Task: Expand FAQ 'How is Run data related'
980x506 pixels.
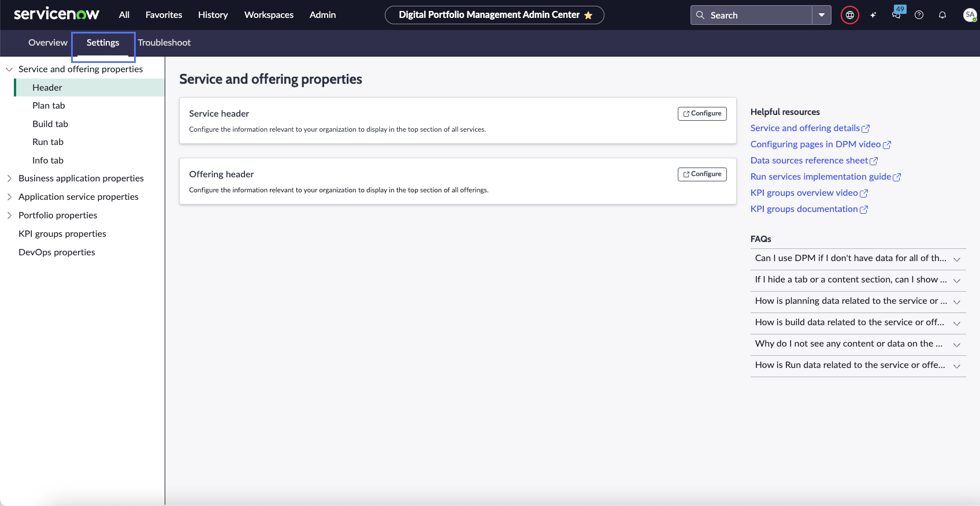Action: click(x=858, y=366)
